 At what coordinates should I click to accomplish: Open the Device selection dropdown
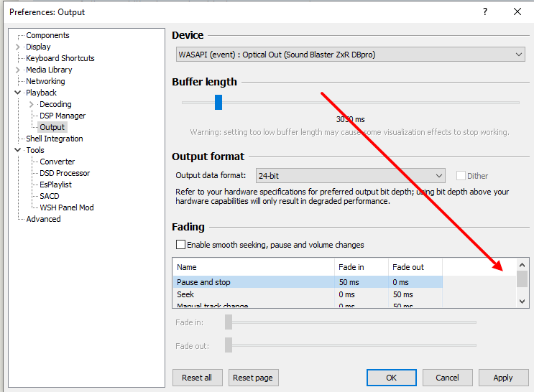pyautogui.click(x=350, y=55)
